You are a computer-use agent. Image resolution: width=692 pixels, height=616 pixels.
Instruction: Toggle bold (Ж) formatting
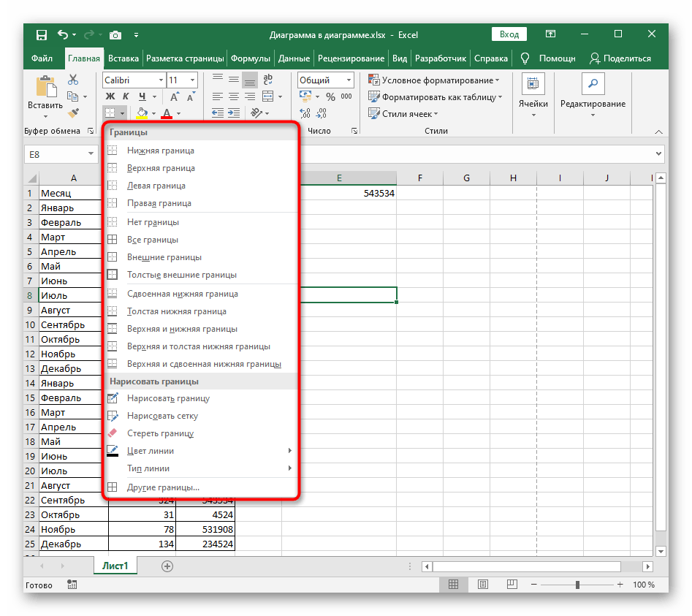pos(110,96)
